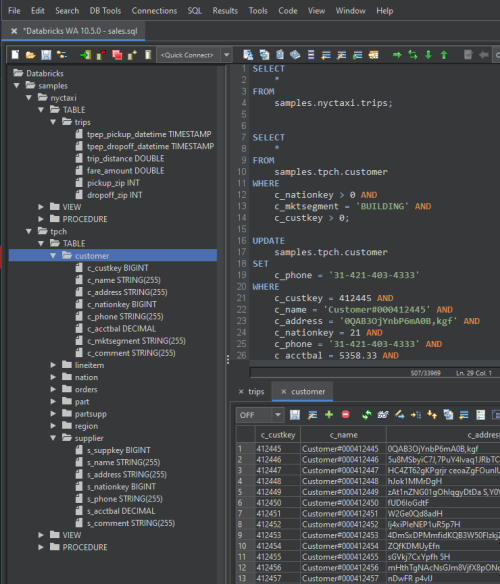Click the green swap arrows toolbar icon

pos(413,55)
